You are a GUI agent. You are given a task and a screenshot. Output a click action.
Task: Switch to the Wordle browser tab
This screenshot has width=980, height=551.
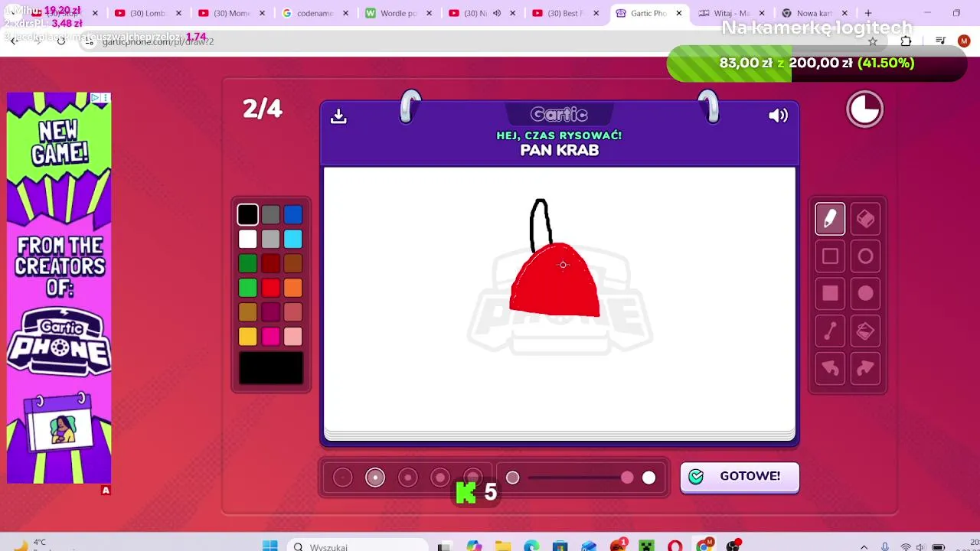pyautogui.click(x=399, y=13)
